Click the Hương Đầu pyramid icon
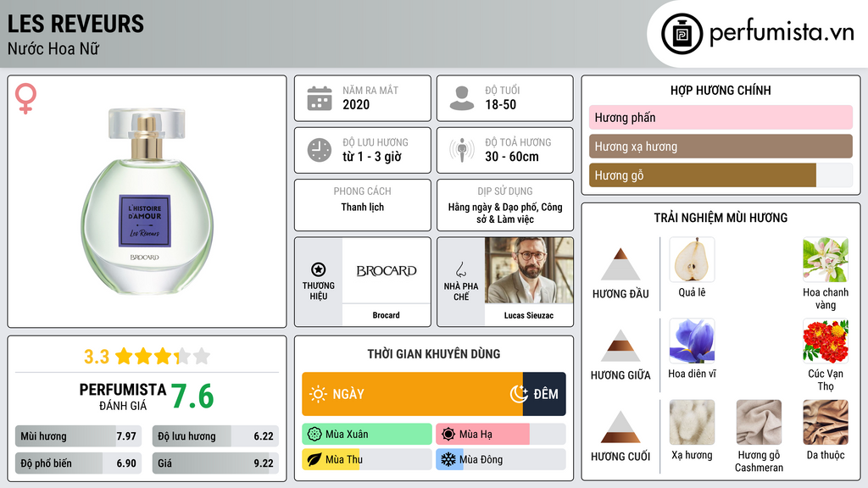Screen dimensions: 868x488 point(620,264)
